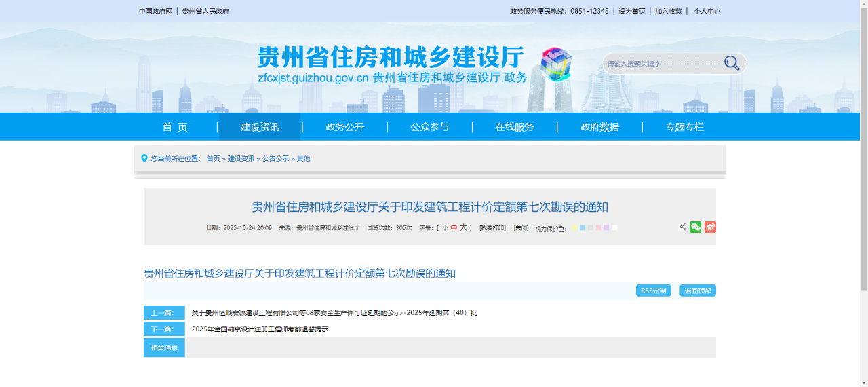Click 公告公示 in the breadcrumb path
Viewport: 868px width, 387px height.
tap(275, 159)
